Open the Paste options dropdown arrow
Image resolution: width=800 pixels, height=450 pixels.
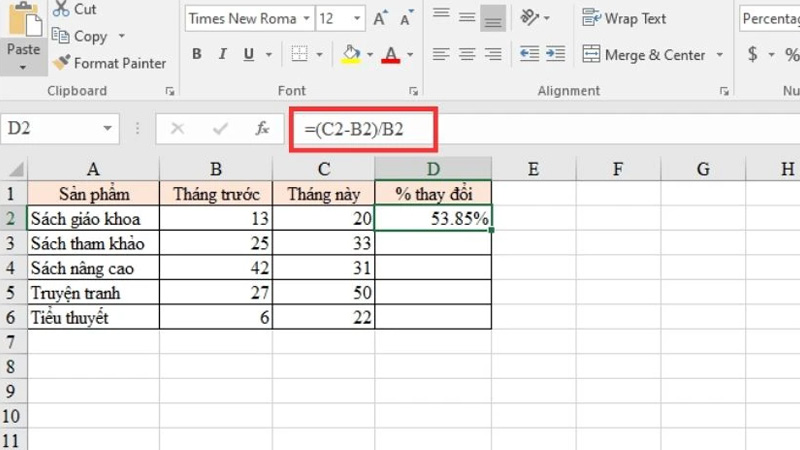tap(23, 67)
